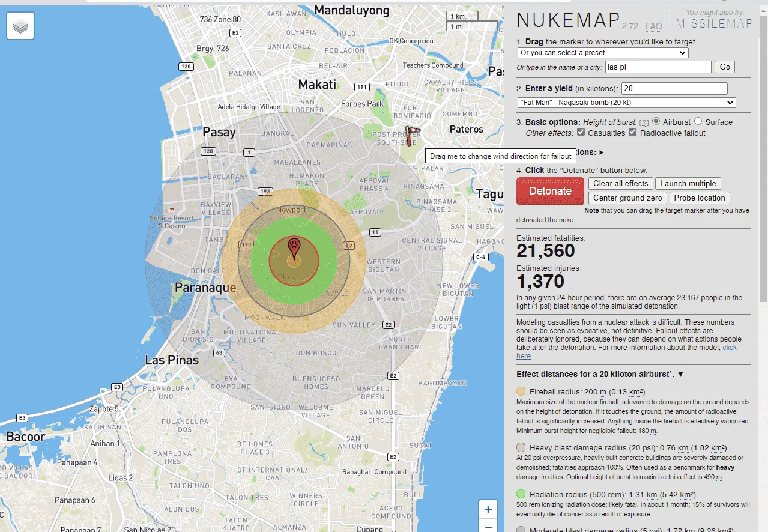
Task: Uncheck the Radioactive fallout checkbox
Action: (x=633, y=132)
